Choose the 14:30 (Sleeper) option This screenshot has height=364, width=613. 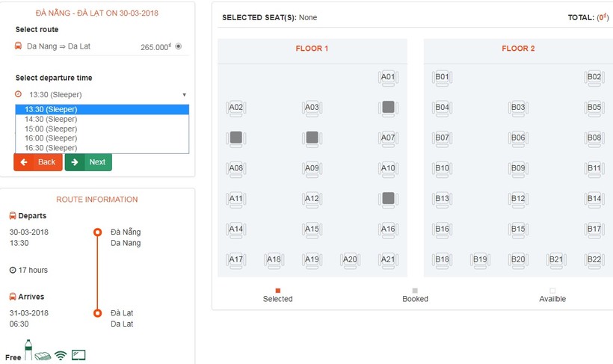51,119
